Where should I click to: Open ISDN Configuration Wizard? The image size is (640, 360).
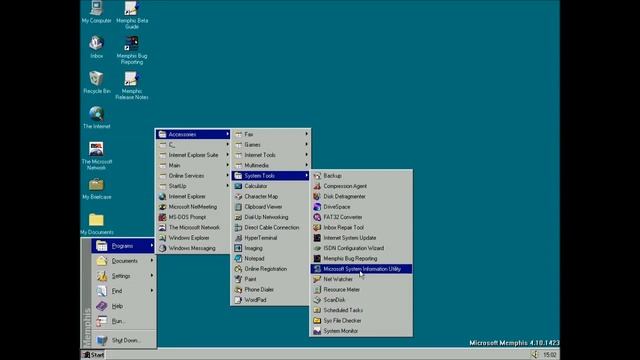(361, 248)
